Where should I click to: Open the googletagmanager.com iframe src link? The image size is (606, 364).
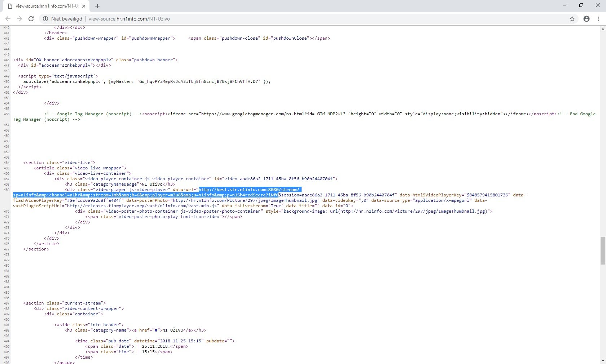coord(252,114)
